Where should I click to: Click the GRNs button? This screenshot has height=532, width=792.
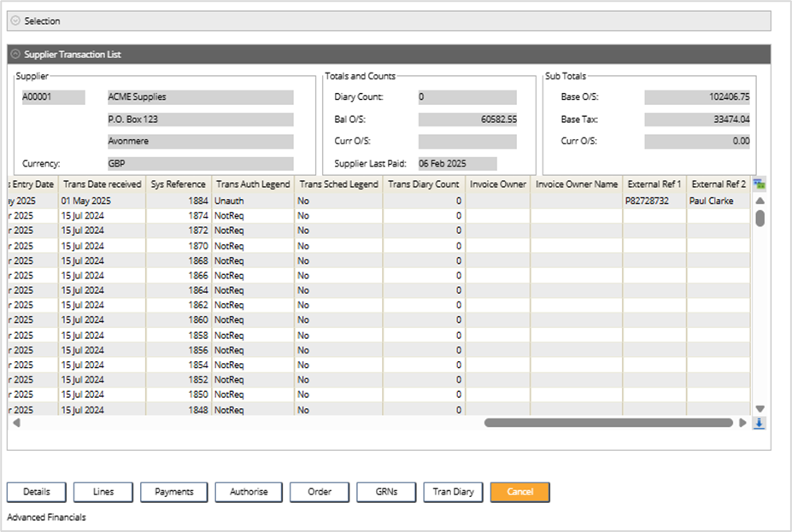[386, 492]
